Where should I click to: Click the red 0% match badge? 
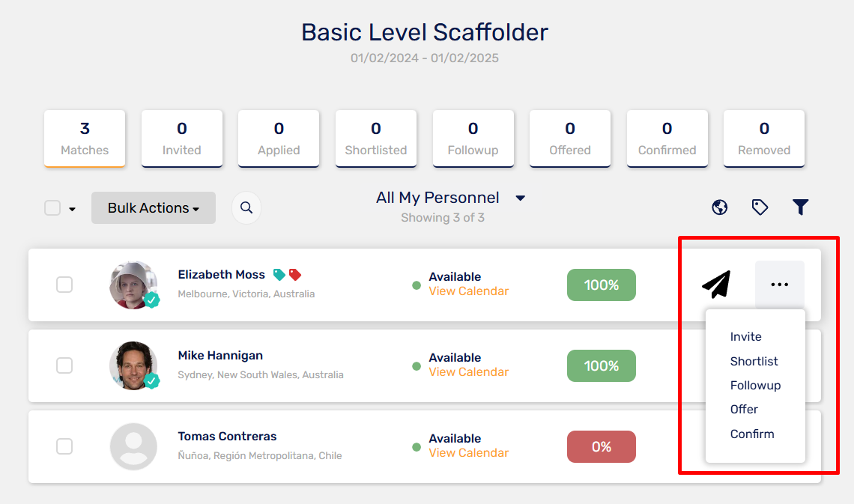[602, 447]
